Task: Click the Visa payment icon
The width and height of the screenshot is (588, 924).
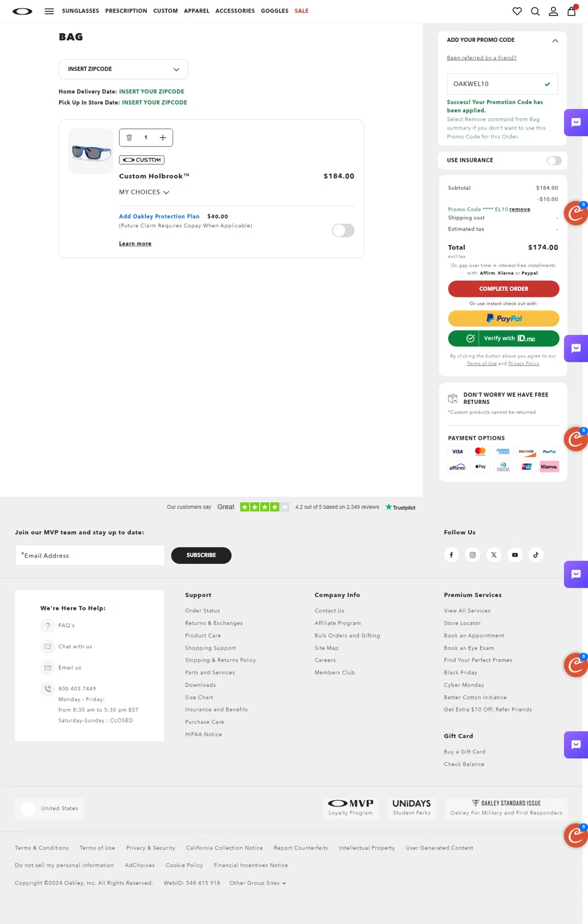Action: 457,452
